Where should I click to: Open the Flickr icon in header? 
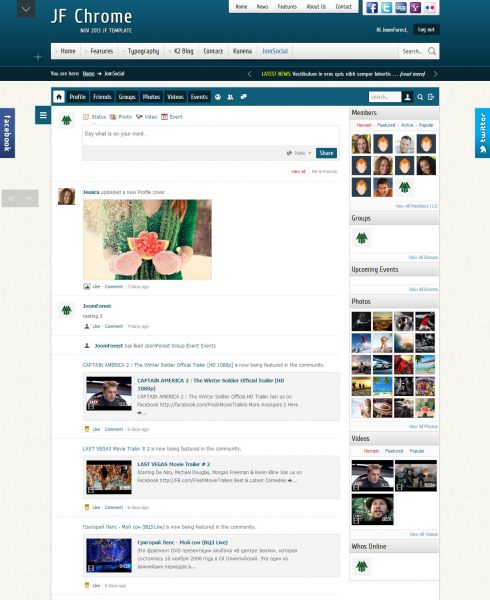[430, 8]
